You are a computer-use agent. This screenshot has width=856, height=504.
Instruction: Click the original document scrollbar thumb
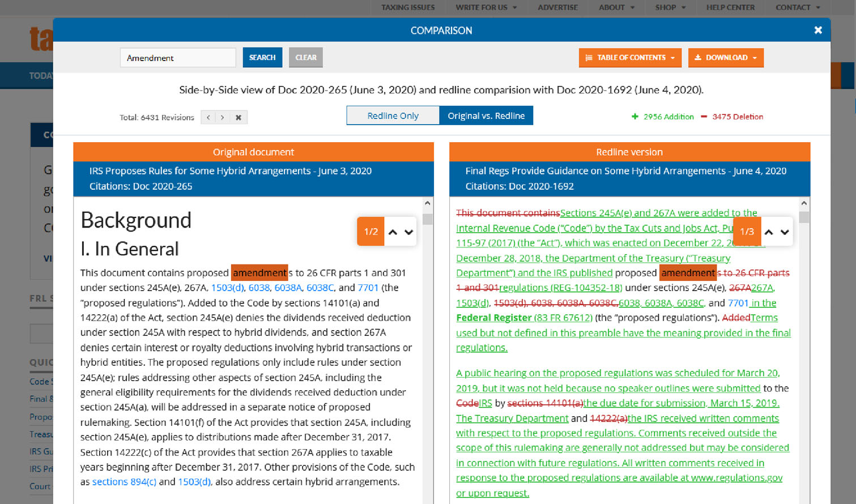click(428, 219)
